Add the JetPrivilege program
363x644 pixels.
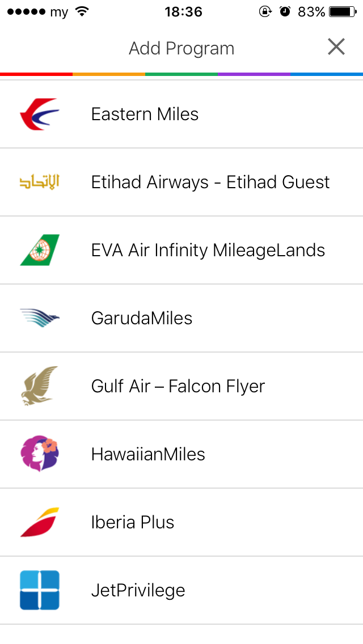tap(138, 590)
